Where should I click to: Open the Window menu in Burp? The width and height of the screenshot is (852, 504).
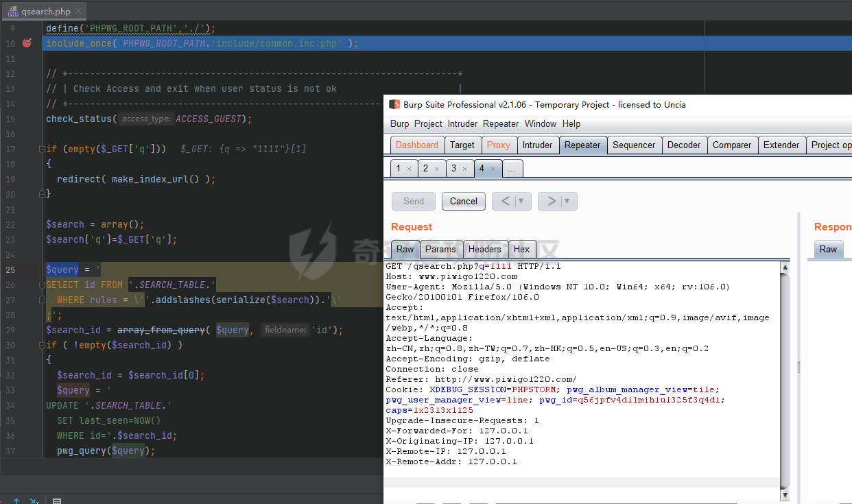pyautogui.click(x=541, y=123)
